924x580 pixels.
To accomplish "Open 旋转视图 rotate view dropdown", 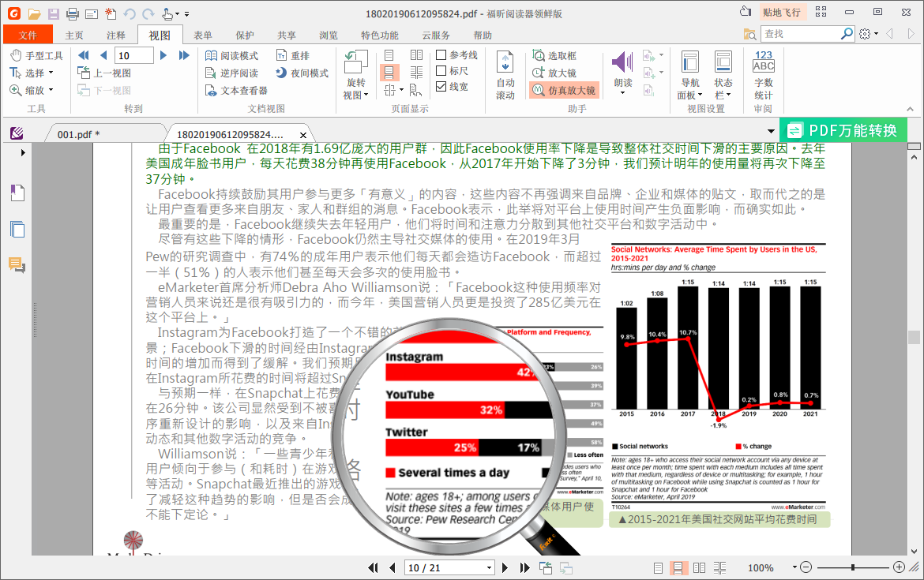I will click(356, 75).
